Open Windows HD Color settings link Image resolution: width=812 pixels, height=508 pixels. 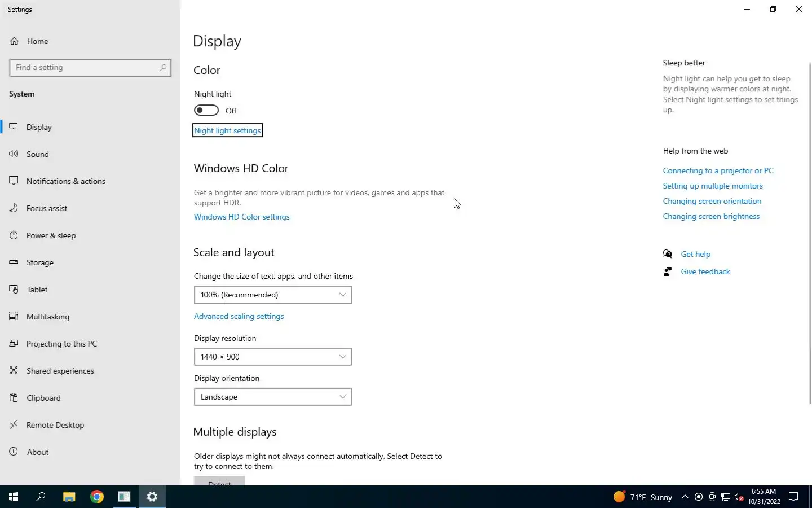242,217
